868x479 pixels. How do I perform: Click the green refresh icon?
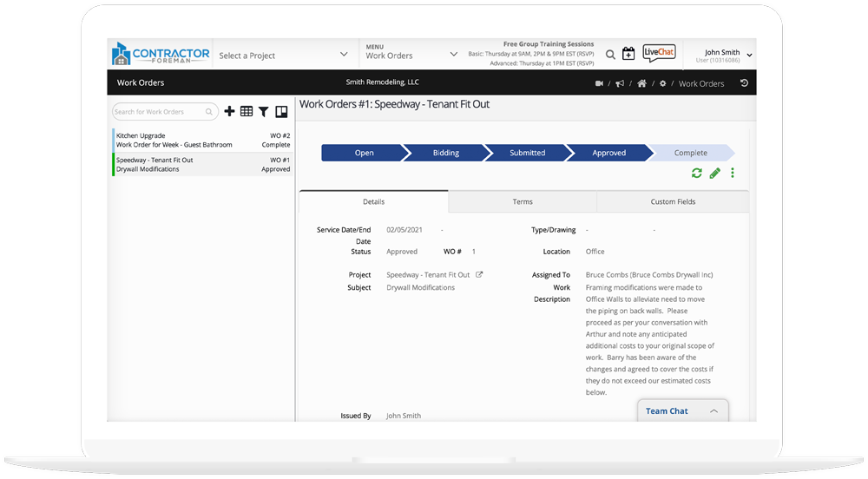696,174
